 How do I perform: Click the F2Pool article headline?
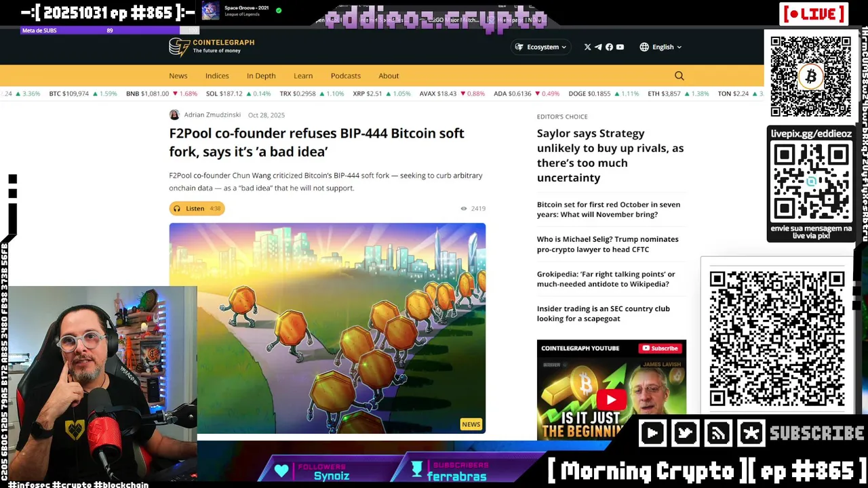[x=317, y=142]
